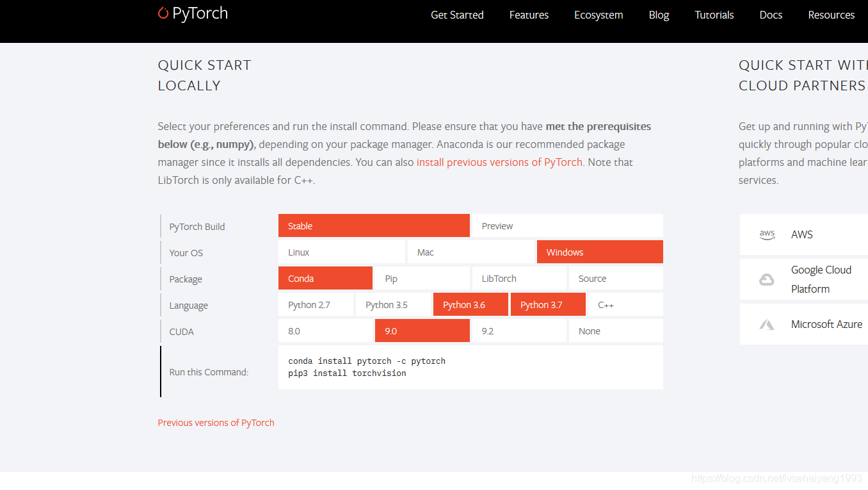Click the Google Cloud Platform cloud icon
Viewport: 868px width, 490px height.
767,280
